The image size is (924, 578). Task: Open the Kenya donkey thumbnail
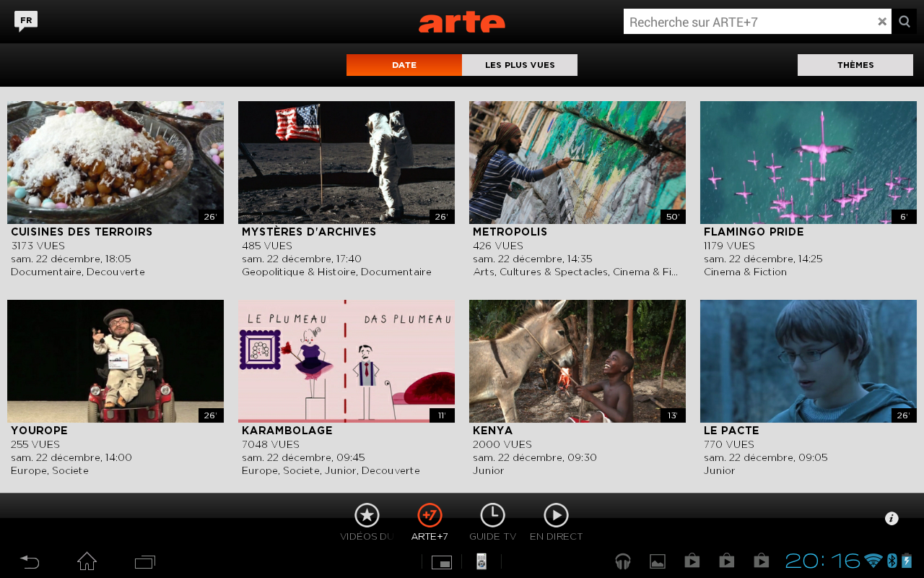[x=577, y=361]
